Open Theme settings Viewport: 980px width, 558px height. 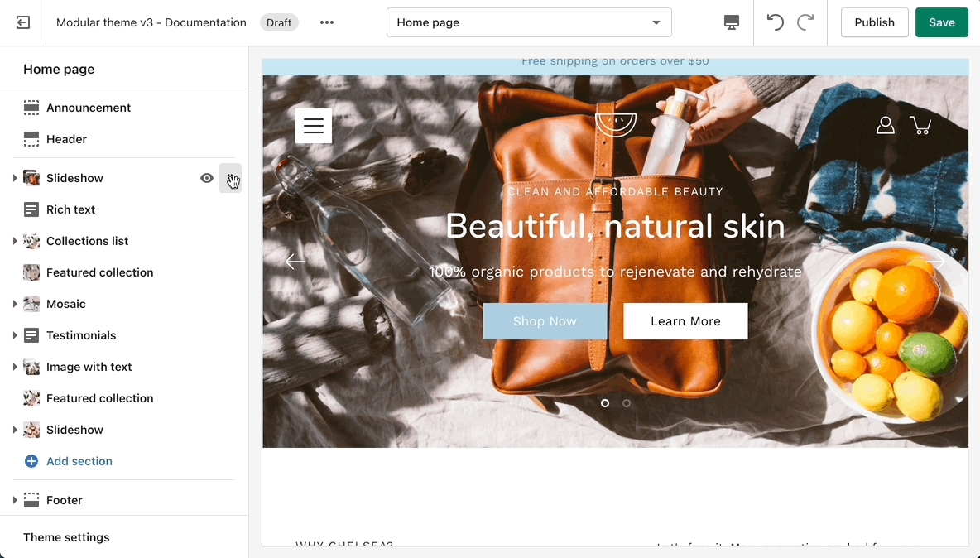(66, 537)
